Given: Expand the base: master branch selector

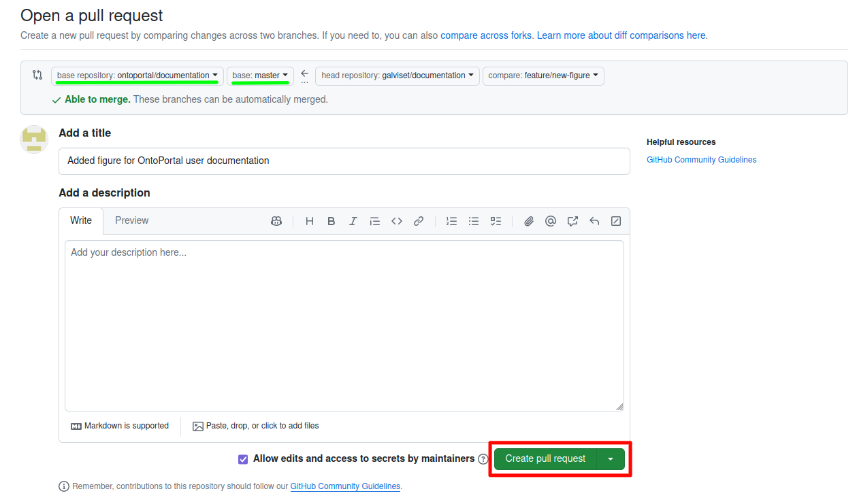Looking at the screenshot, I should pyautogui.click(x=260, y=75).
